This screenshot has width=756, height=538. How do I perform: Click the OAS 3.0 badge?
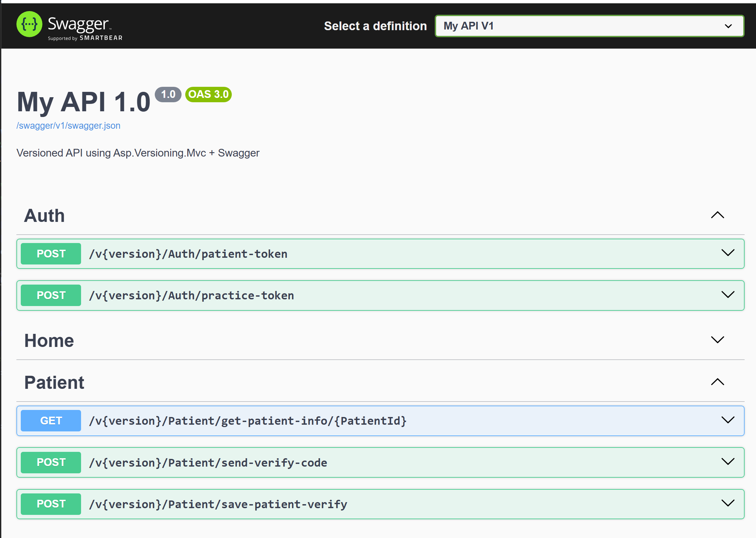point(208,95)
